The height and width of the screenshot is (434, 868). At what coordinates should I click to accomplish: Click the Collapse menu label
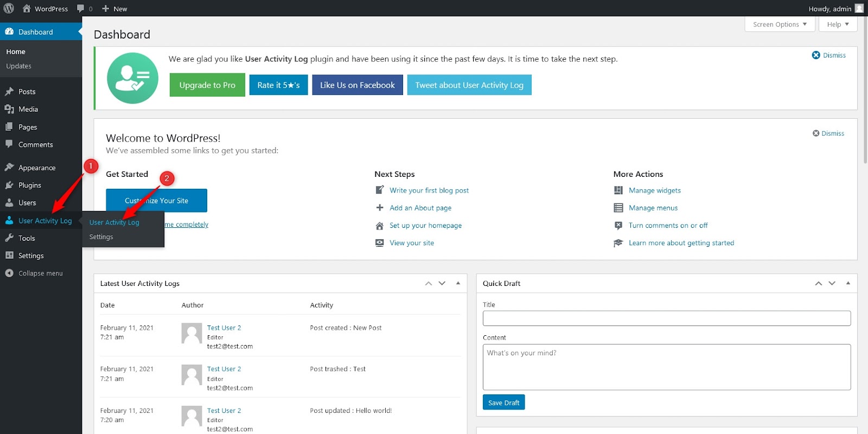point(40,273)
